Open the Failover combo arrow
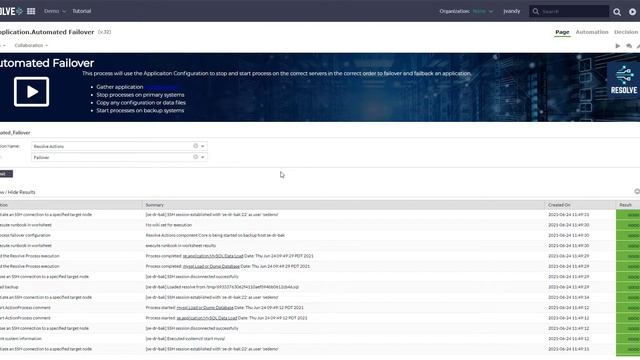 pyautogui.click(x=202, y=157)
